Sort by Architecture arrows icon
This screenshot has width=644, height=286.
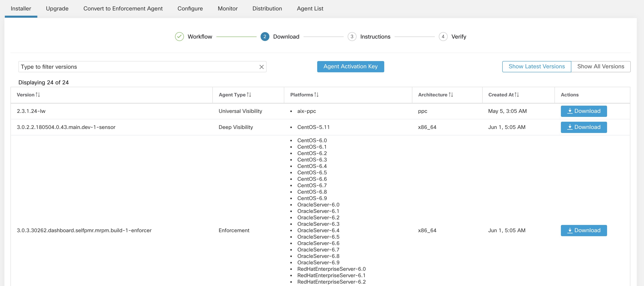coord(451,95)
